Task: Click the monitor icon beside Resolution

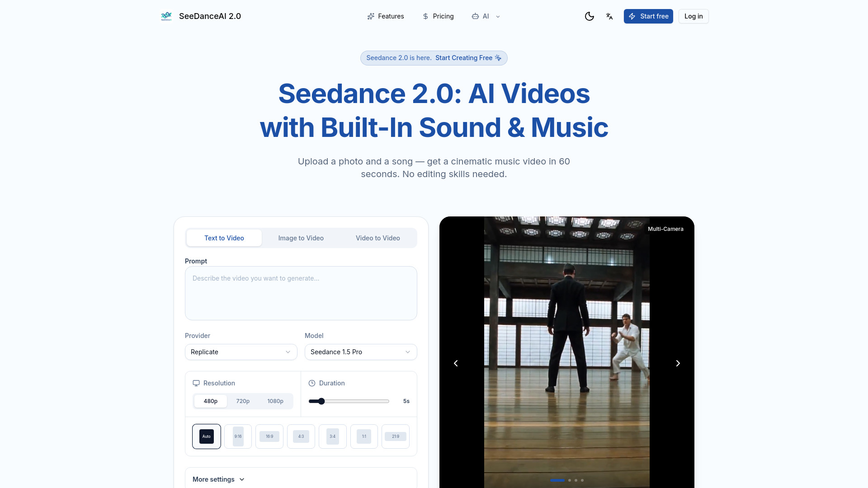Action: coord(196,383)
